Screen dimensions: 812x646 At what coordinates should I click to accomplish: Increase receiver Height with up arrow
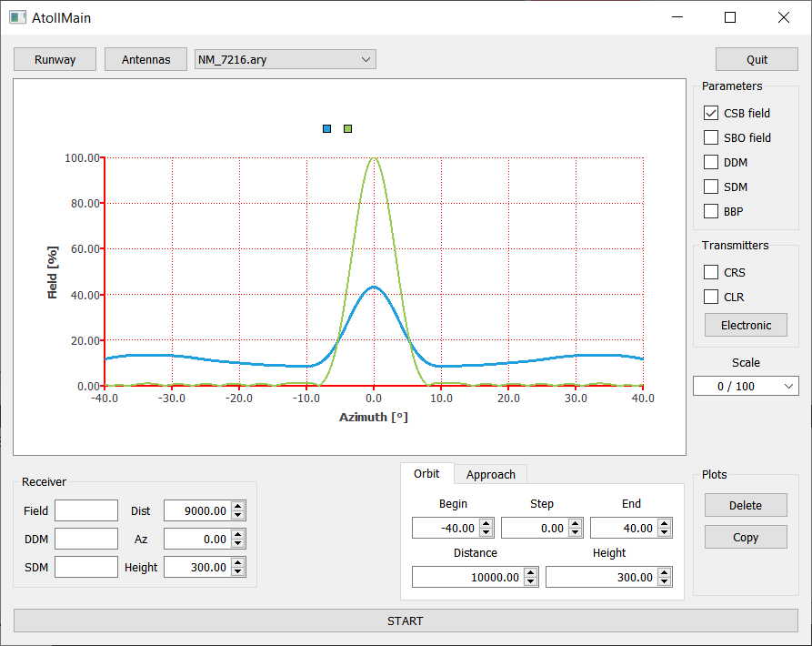(238, 563)
